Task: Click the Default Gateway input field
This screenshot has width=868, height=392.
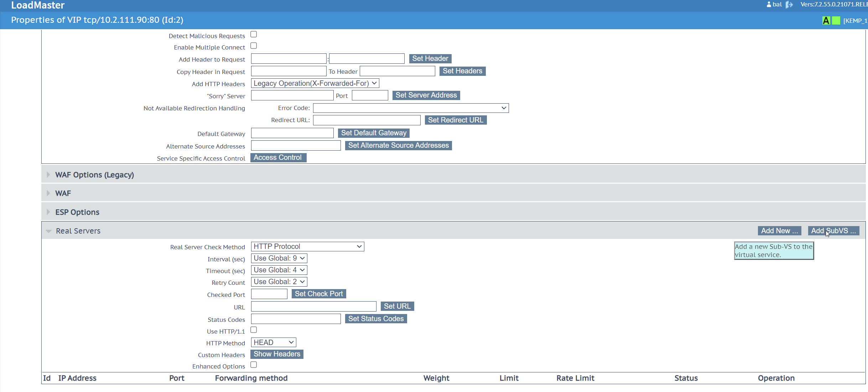Action: tap(292, 133)
